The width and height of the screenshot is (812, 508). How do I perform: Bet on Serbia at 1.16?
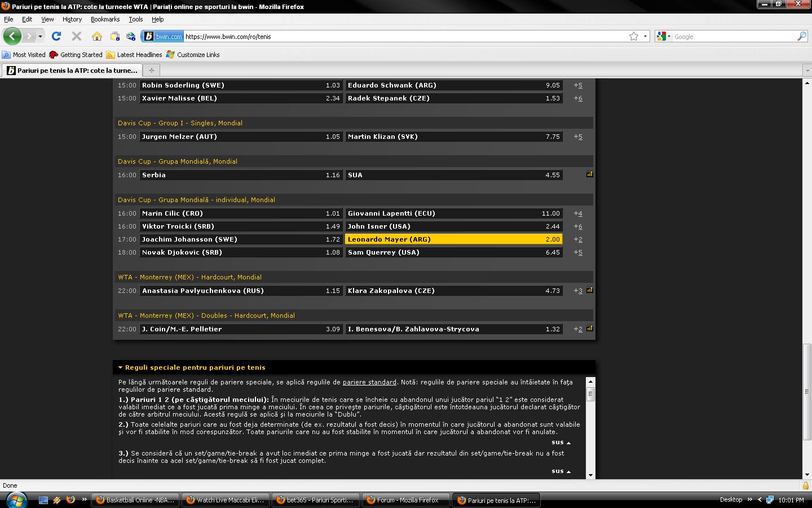(241, 175)
